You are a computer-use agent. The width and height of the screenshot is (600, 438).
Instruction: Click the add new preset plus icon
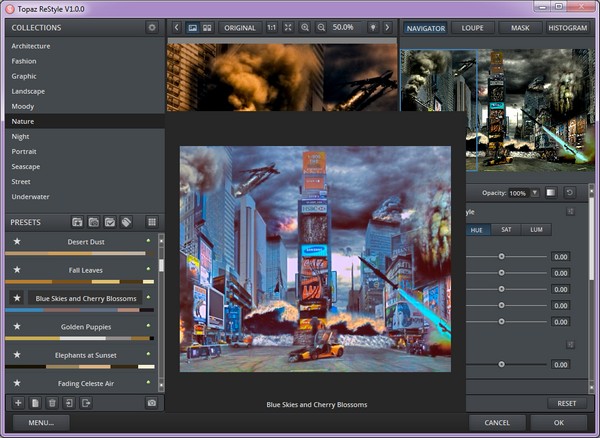pos(17,402)
